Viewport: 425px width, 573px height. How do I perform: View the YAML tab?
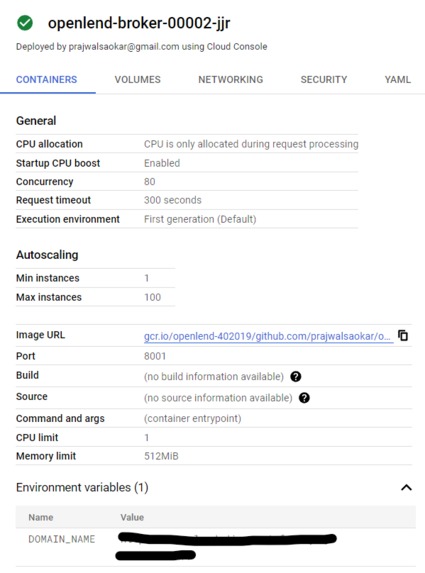[398, 80]
